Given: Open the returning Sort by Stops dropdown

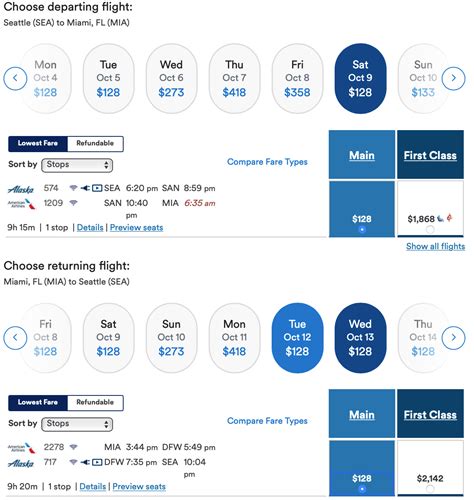Looking at the screenshot, I should pyautogui.click(x=77, y=424).
